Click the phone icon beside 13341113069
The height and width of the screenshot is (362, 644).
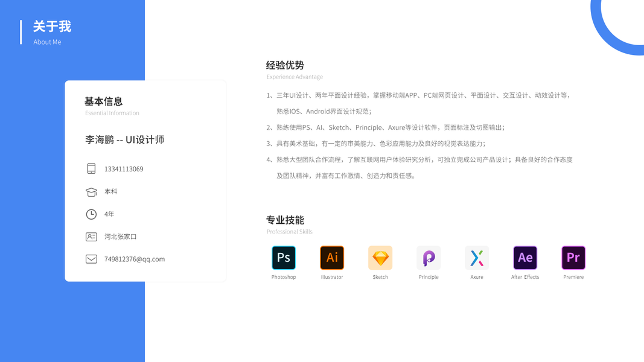point(91,169)
